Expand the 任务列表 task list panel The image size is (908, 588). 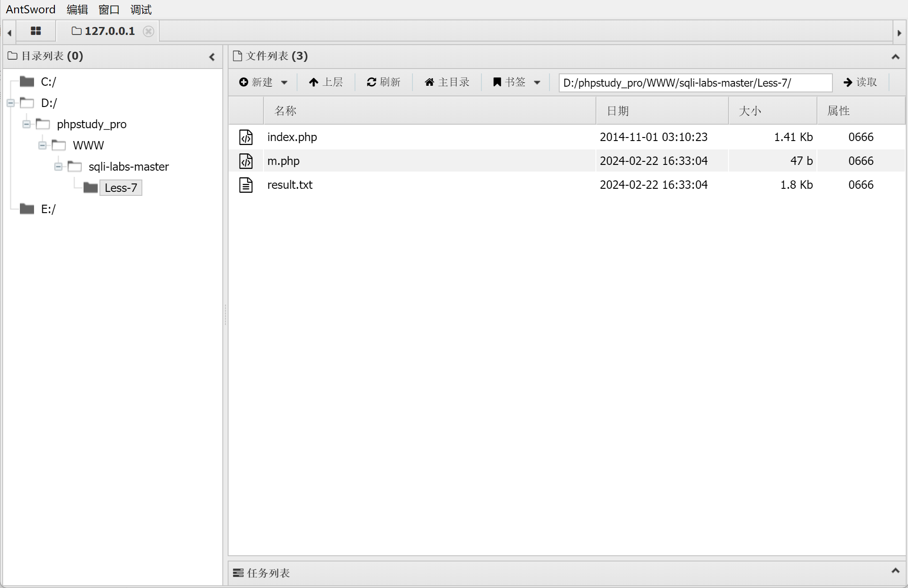click(x=895, y=571)
